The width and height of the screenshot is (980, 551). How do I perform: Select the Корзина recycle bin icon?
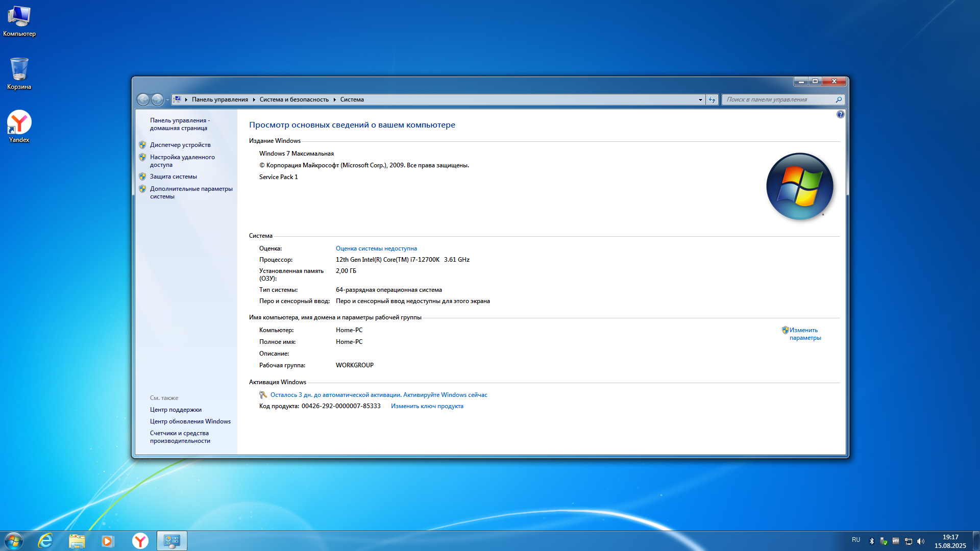pos(19,74)
